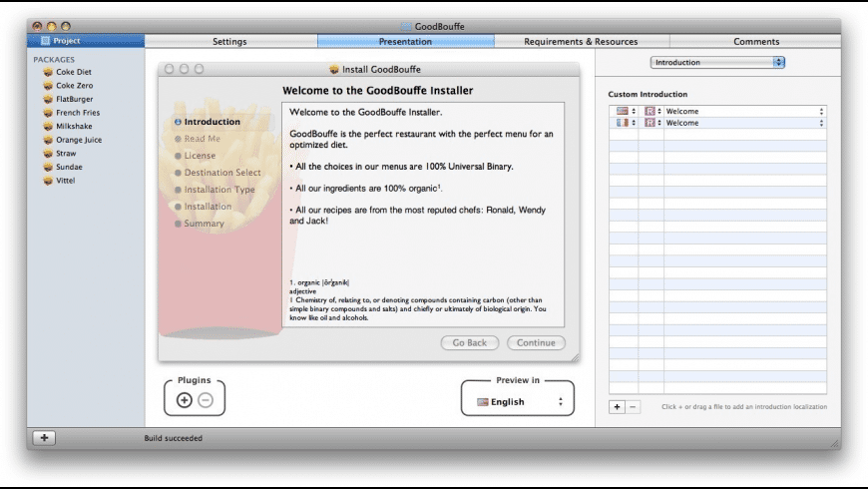Select the Orange Juice package icon
868x489 pixels.
pos(48,140)
